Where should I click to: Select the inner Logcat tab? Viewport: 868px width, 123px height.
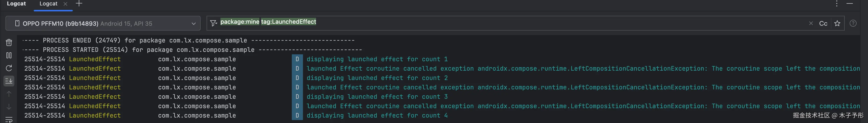[x=49, y=4]
